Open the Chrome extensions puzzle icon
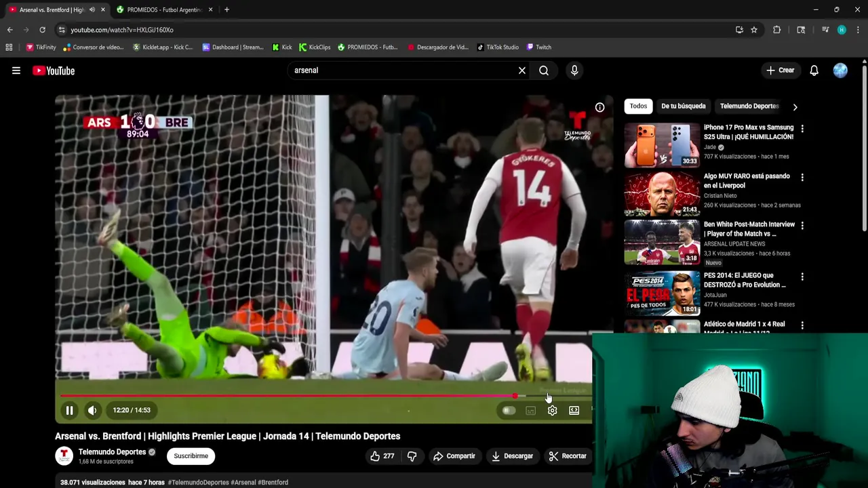This screenshot has height=488, width=868. tap(777, 30)
